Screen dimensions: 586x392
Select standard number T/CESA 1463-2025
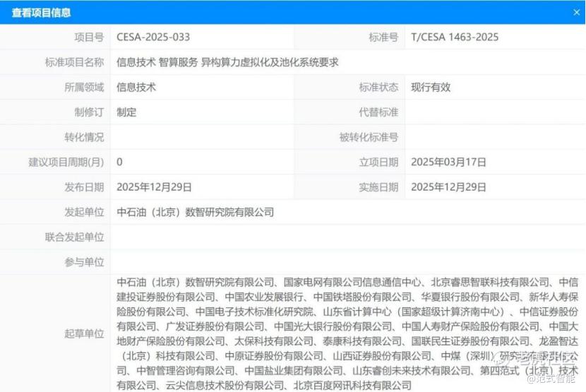[x=455, y=37]
